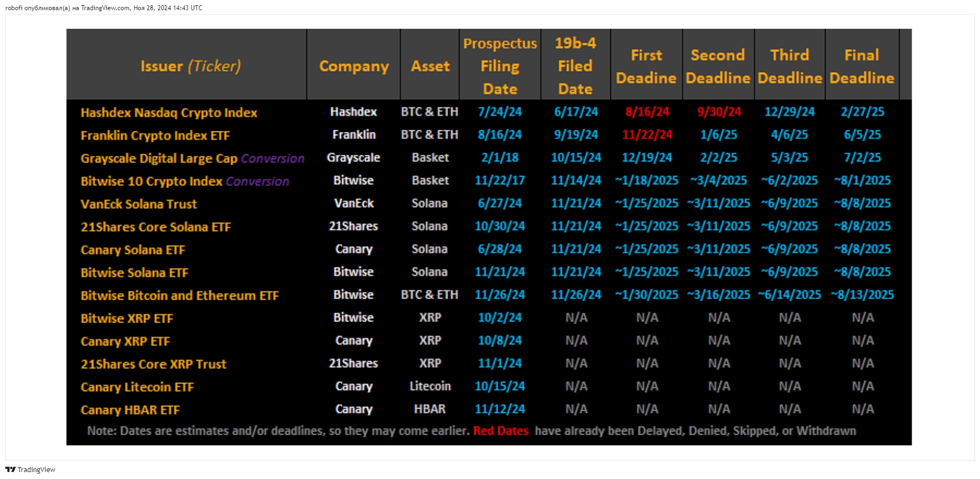
Task: Click the Issuer (Ticker) column header
Action: coord(191,66)
